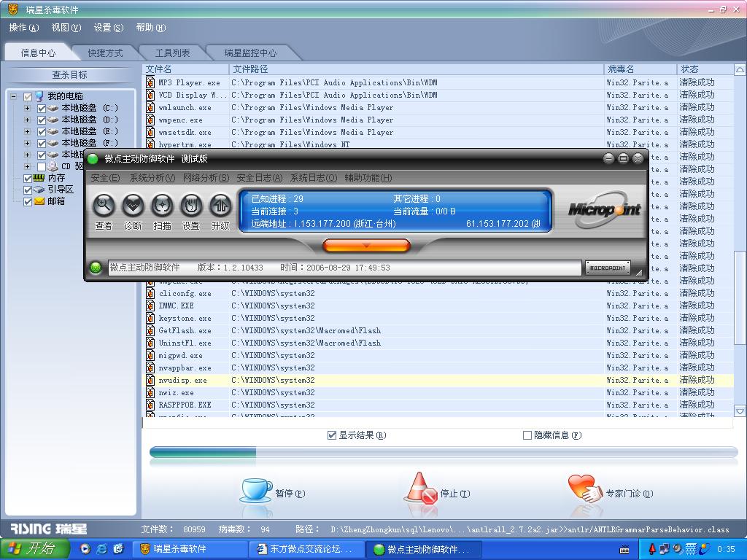Expand the 本地磁盘 (E:) node
The image size is (747, 560).
27,131
